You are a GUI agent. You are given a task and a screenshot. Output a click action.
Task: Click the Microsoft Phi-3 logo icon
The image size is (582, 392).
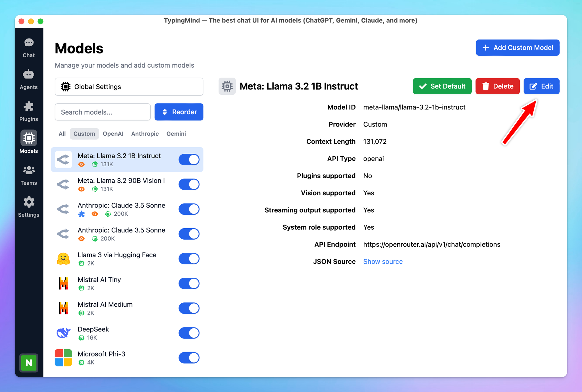[x=63, y=358]
